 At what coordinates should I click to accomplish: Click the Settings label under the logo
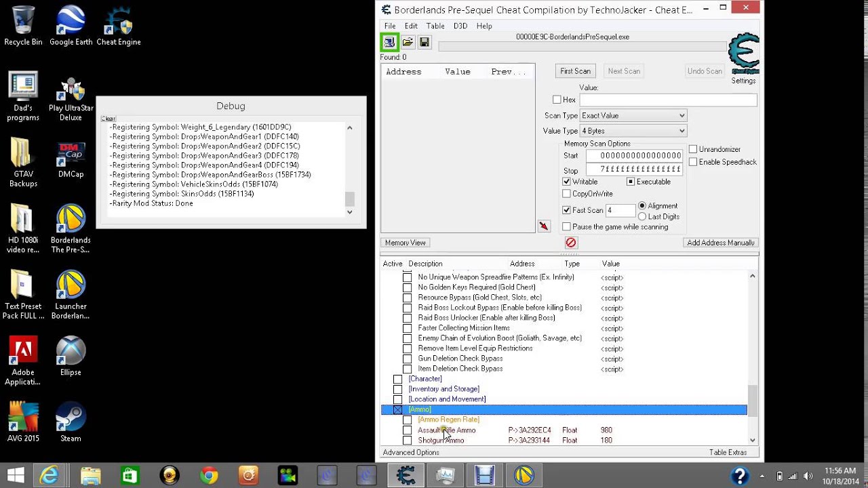[x=743, y=81]
